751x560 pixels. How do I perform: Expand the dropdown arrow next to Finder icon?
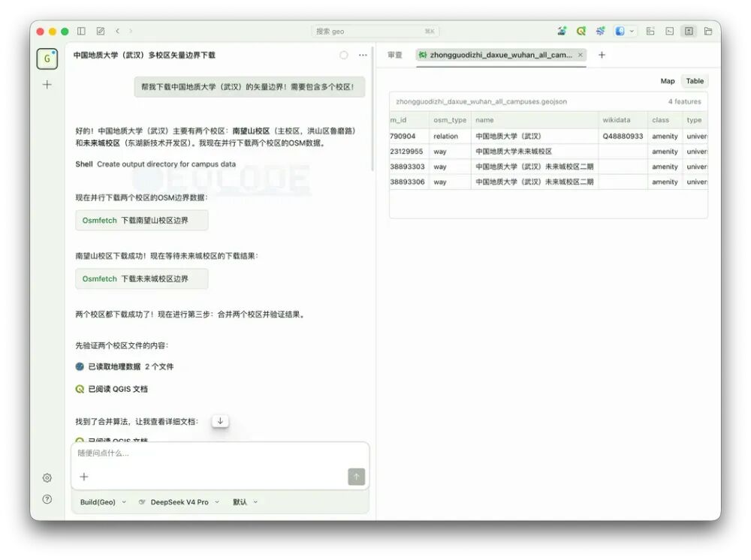tap(632, 31)
